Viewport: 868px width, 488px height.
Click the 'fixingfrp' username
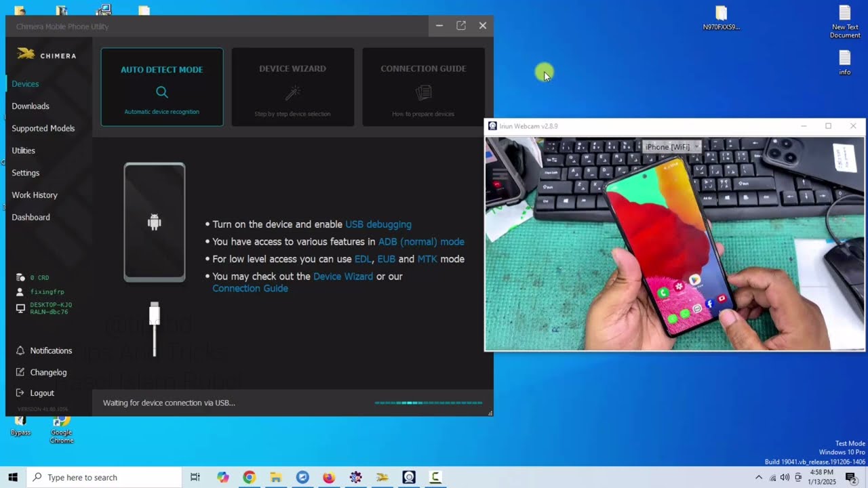click(x=47, y=292)
